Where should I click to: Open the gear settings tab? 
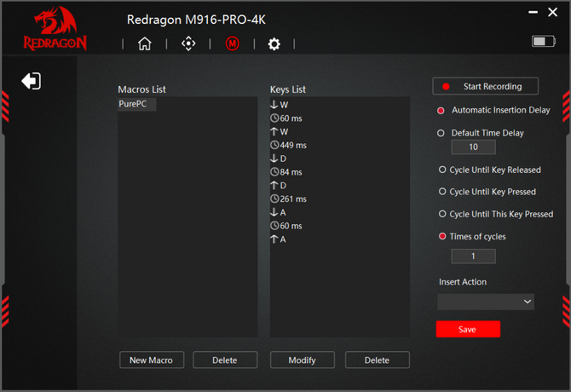click(x=274, y=44)
